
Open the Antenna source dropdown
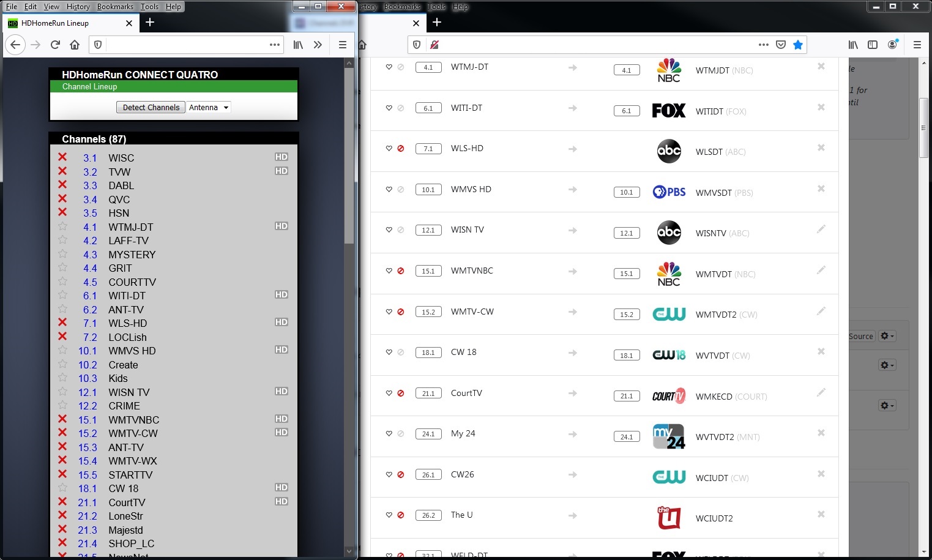pyautogui.click(x=208, y=108)
